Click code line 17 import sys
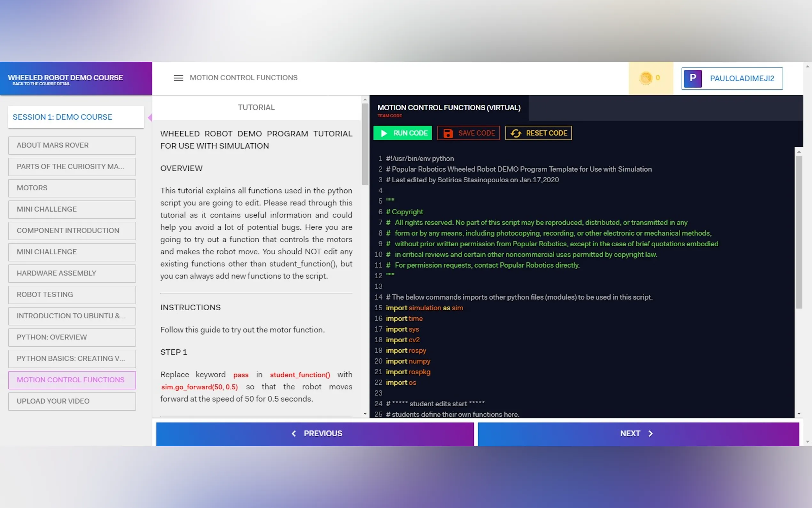 coord(402,329)
